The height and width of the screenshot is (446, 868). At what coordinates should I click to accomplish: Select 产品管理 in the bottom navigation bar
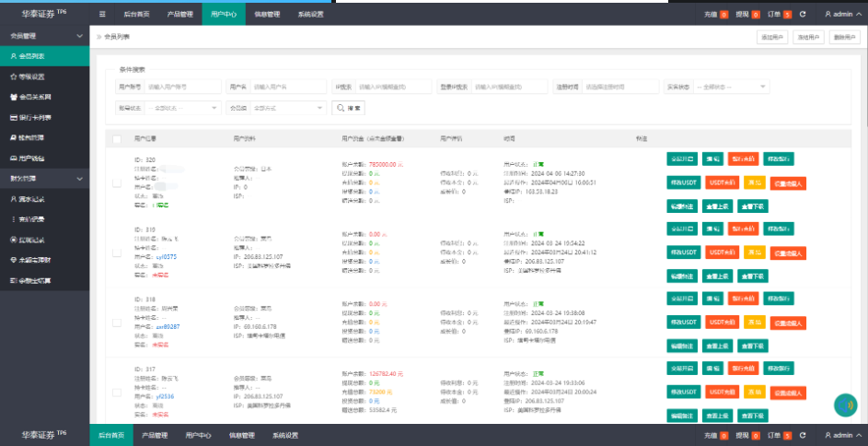pyautogui.click(x=155, y=436)
